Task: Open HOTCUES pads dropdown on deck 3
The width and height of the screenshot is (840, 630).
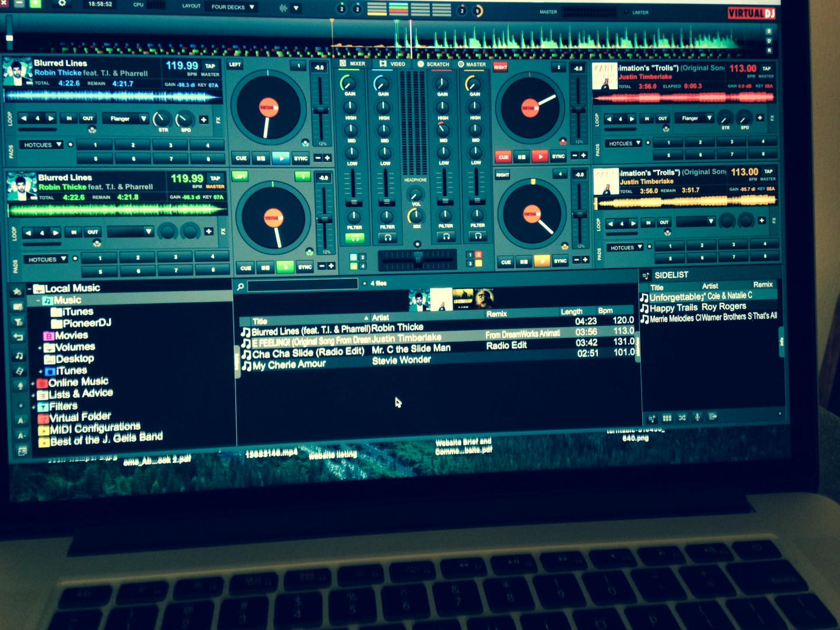Action: pyautogui.click(x=47, y=259)
